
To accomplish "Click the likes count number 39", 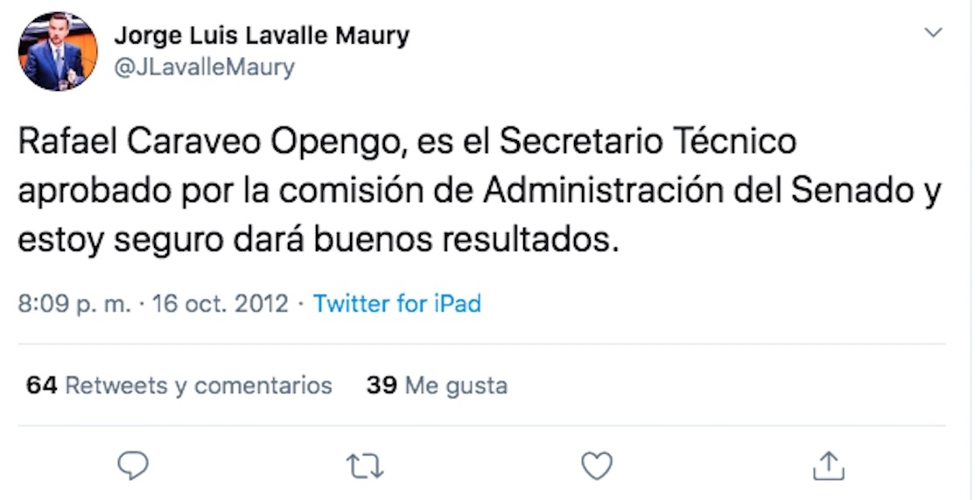I will [381, 385].
